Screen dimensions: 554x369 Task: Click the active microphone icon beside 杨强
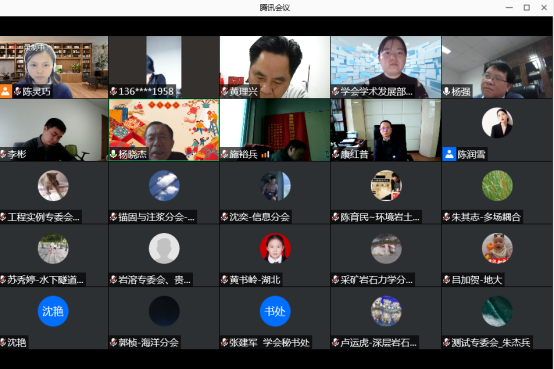click(x=446, y=92)
